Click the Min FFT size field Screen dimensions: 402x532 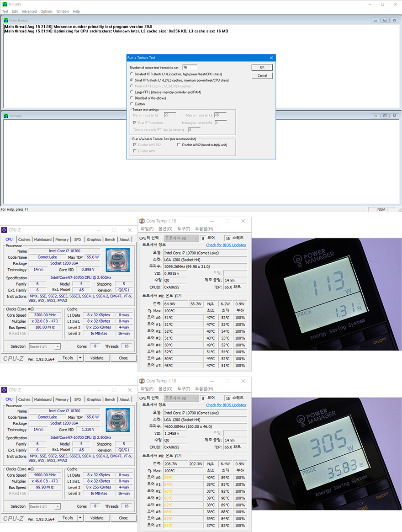pos(169,115)
